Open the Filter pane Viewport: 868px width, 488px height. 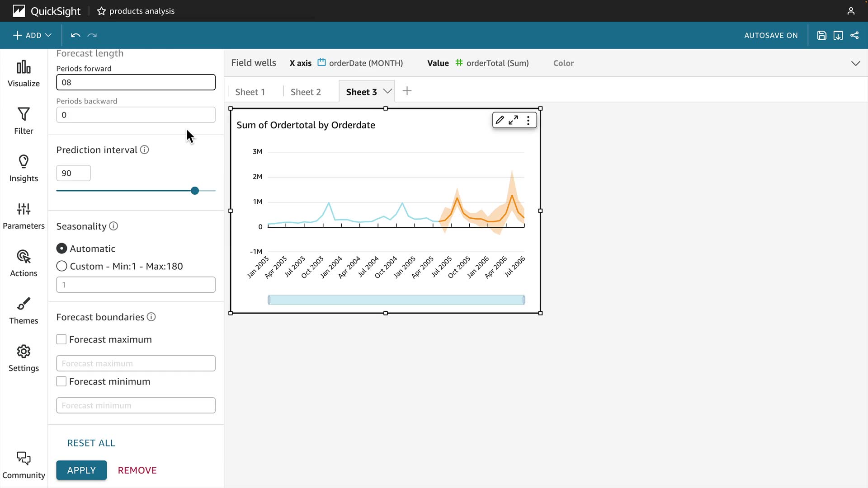tap(24, 121)
